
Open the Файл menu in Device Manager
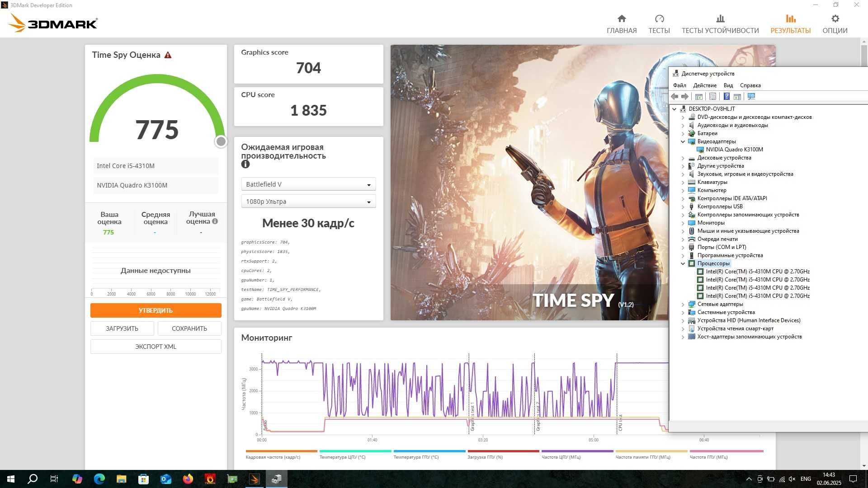click(679, 85)
